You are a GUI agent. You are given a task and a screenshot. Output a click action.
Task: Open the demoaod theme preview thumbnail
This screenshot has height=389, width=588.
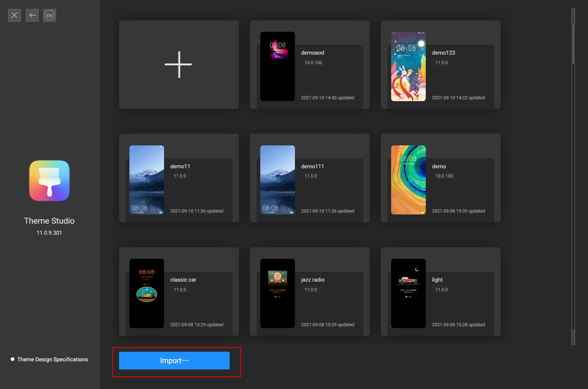pos(277,66)
